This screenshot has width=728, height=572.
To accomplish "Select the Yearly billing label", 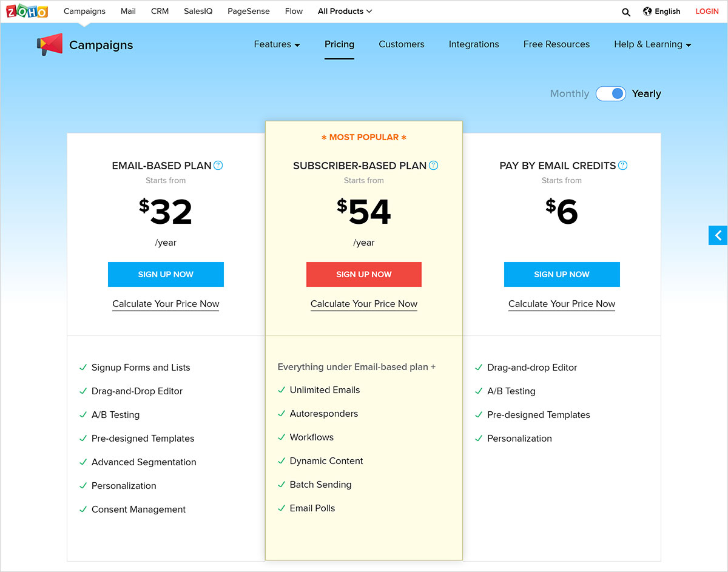I will (x=646, y=93).
